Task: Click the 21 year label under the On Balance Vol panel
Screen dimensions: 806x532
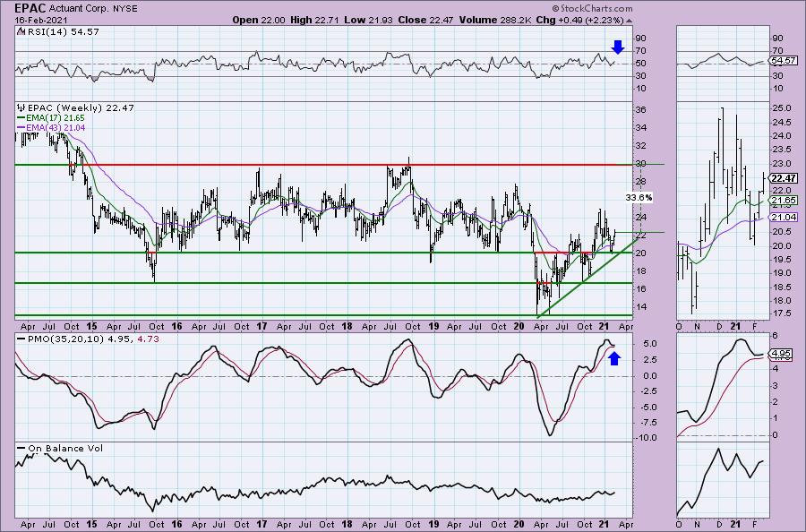Action: pyautogui.click(x=604, y=524)
